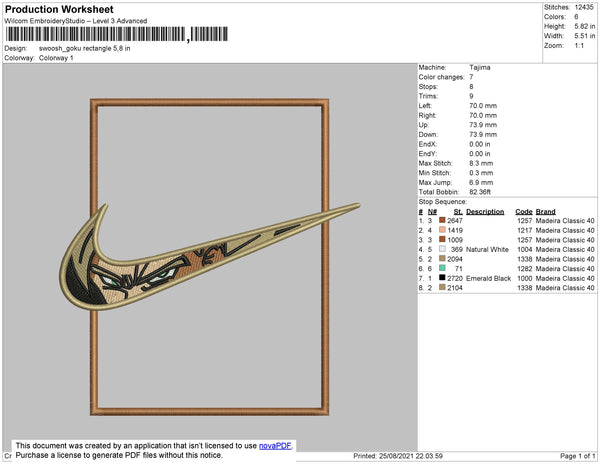Click the novaPDF link
The height and width of the screenshot is (464, 600).
pos(275,446)
